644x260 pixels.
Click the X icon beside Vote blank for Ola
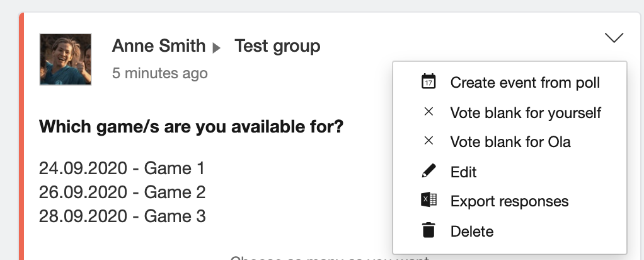coord(428,141)
